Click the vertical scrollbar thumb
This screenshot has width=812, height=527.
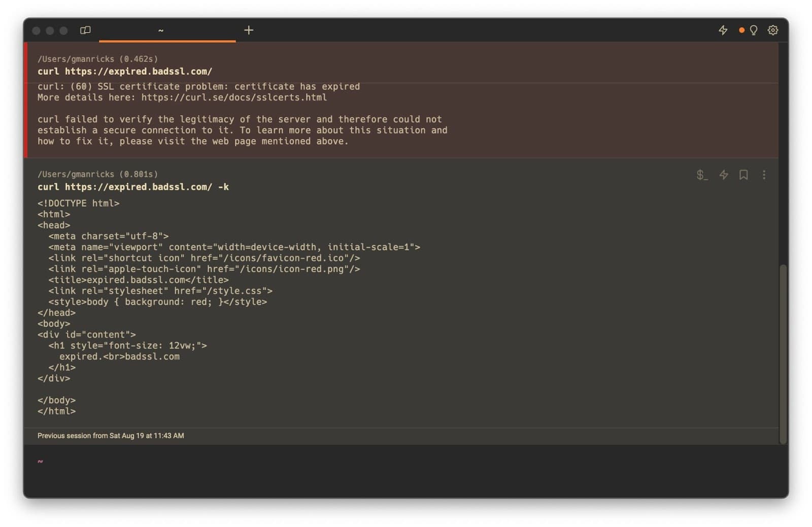[783, 353]
